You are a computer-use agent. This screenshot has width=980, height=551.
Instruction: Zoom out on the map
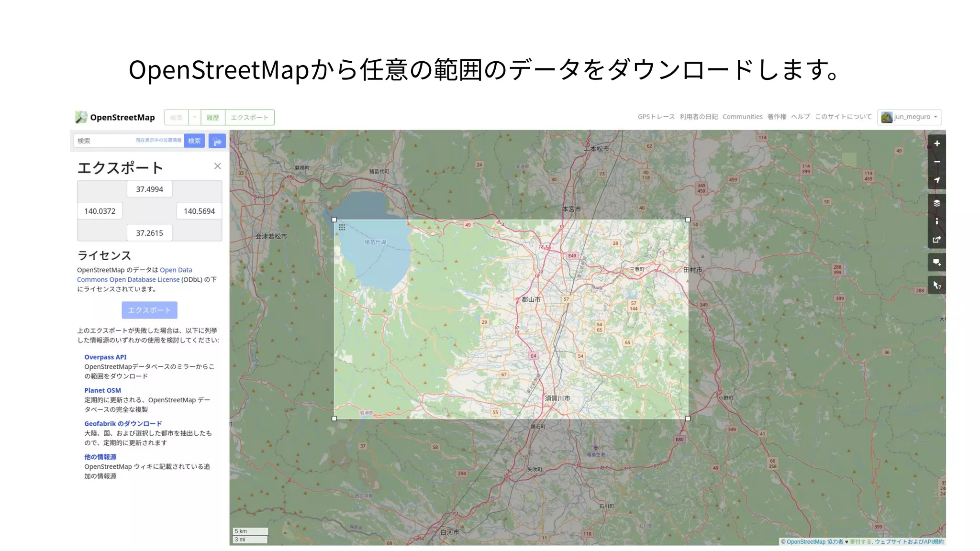[936, 162]
